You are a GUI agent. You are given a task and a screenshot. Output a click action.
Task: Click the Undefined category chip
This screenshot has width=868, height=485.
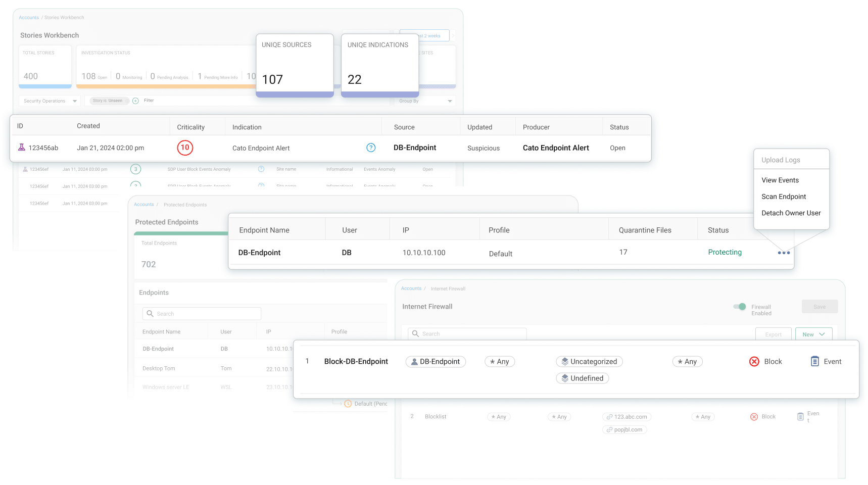(x=583, y=378)
